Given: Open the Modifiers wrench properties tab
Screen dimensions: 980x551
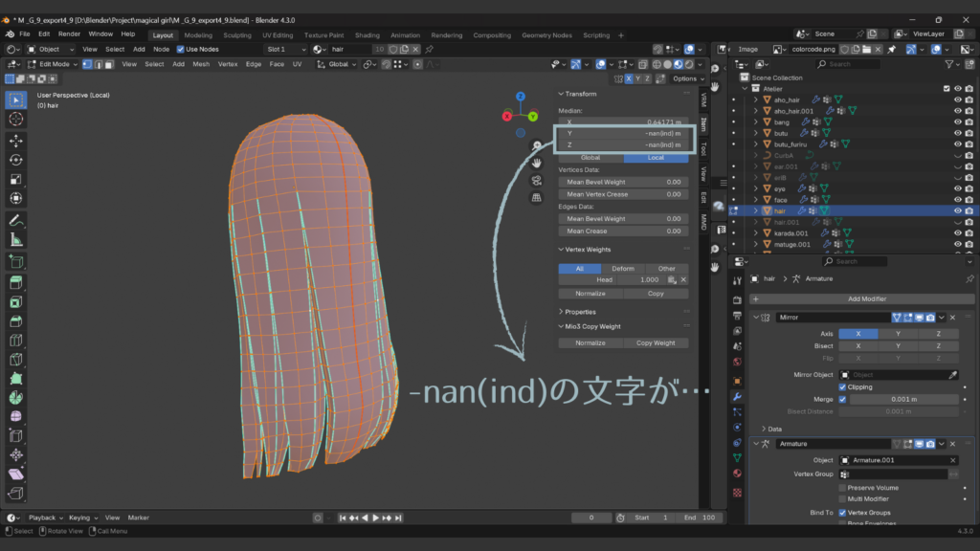Looking at the screenshot, I should pos(737,395).
